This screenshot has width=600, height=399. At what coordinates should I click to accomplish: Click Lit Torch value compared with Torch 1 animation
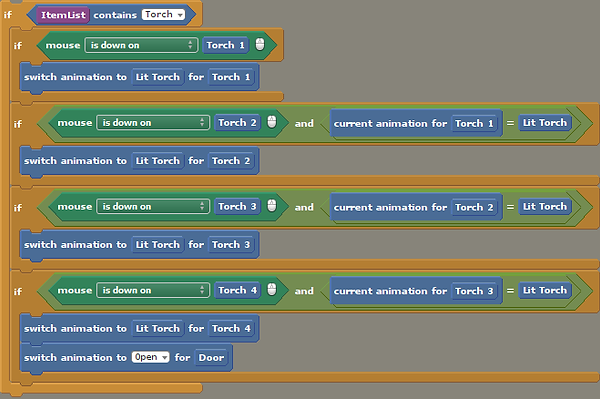pos(545,123)
